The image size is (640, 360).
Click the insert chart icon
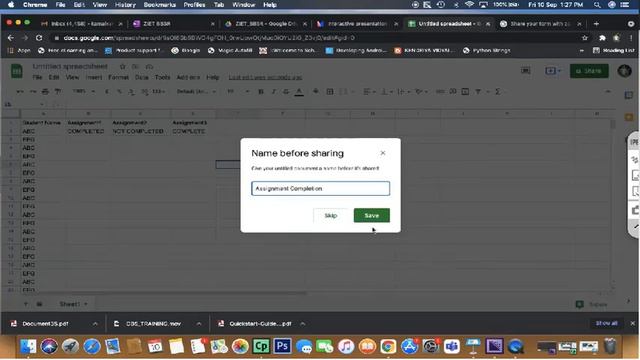(465, 91)
